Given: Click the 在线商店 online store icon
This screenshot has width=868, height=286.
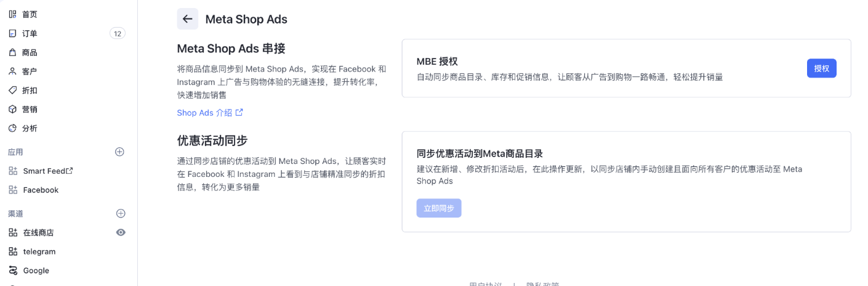Looking at the screenshot, I should 13,232.
